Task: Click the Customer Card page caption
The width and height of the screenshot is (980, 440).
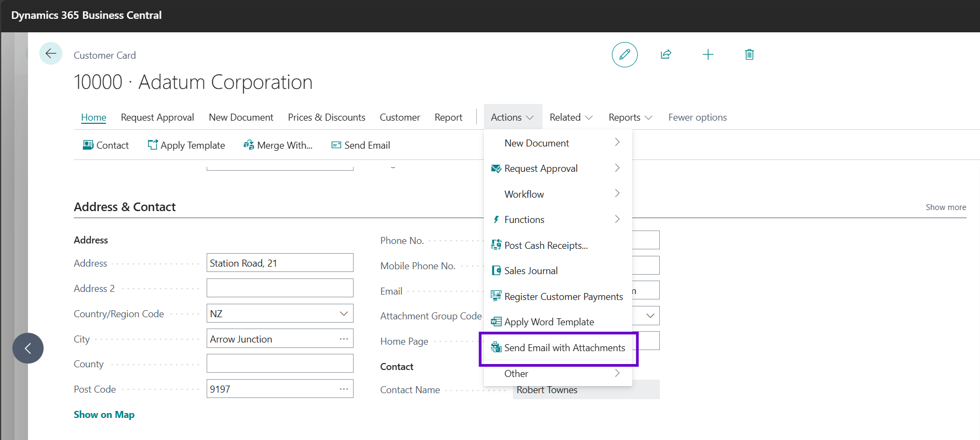Action: (105, 55)
